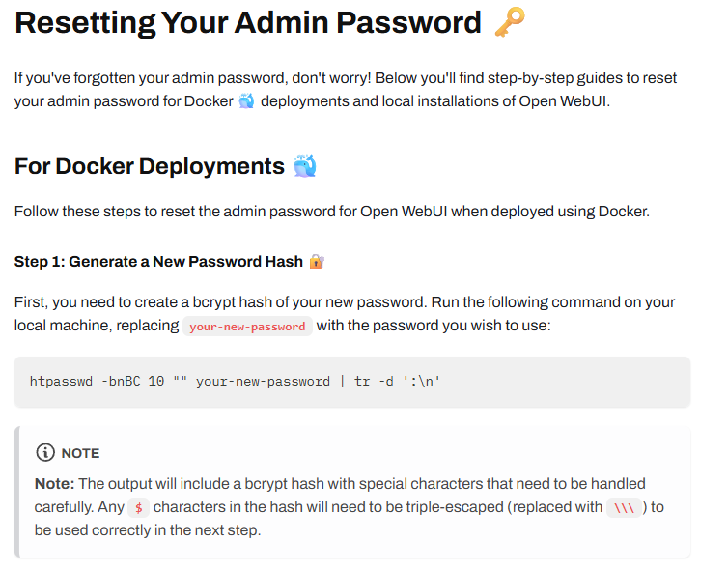Click "your-new-password" inside the command block
728x572 pixels.
(x=263, y=381)
